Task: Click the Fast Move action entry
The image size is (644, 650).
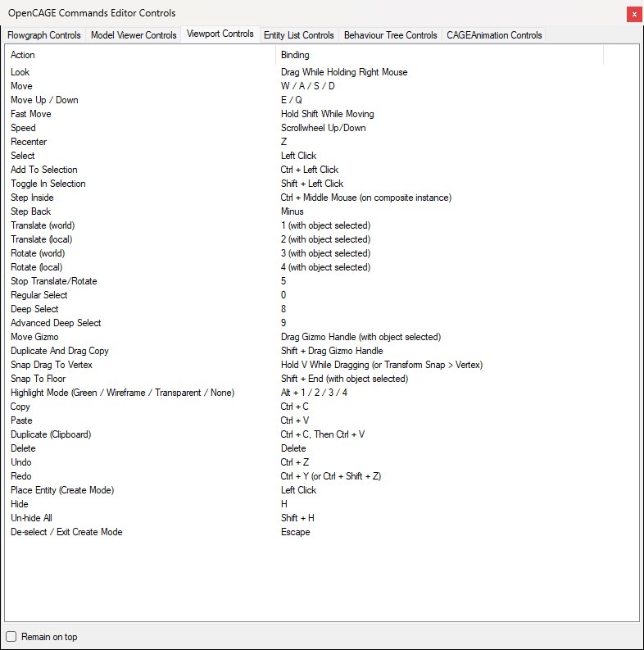Action: click(x=31, y=114)
